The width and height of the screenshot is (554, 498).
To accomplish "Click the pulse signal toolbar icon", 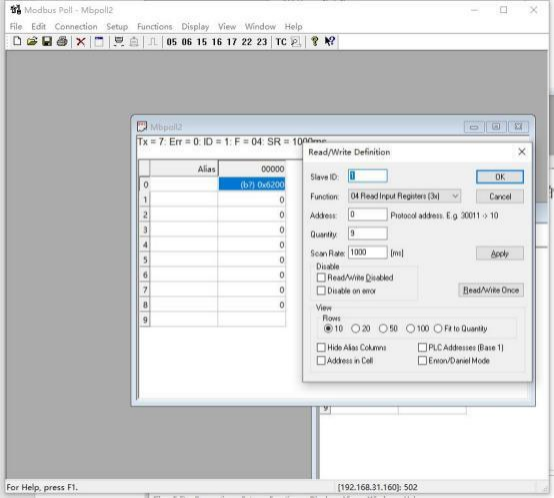I will pyautogui.click(x=152, y=42).
